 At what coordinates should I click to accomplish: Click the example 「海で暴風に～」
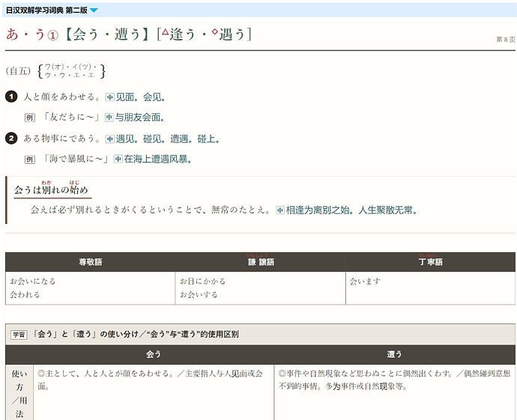point(76,159)
